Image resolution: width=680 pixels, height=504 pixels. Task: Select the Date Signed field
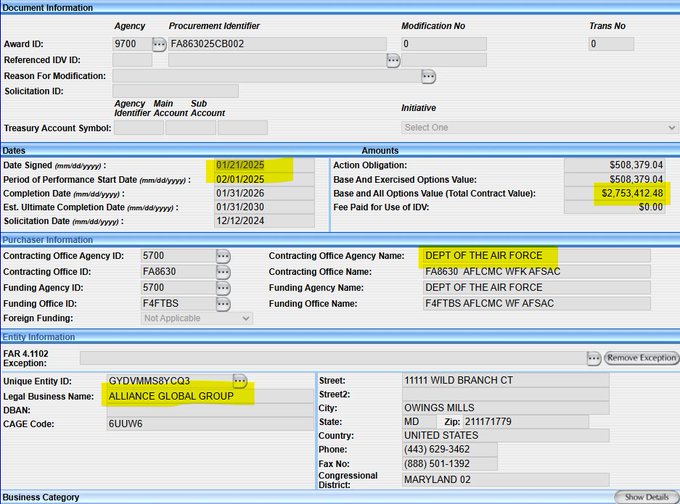tap(263, 165)
